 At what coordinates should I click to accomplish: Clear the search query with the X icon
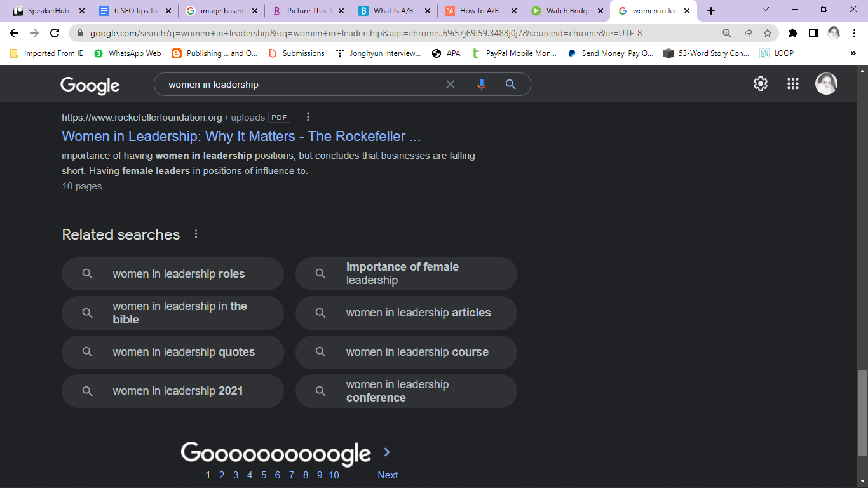(x=451, y=84)
